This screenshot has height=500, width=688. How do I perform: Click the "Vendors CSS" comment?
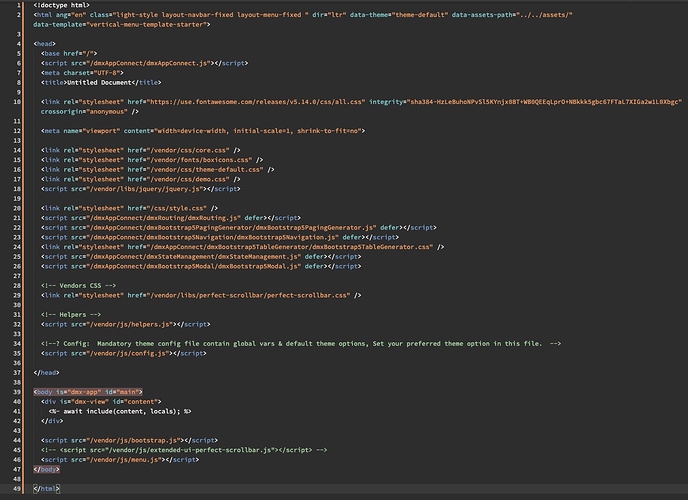pyautogui.click(x=79, y=286)
